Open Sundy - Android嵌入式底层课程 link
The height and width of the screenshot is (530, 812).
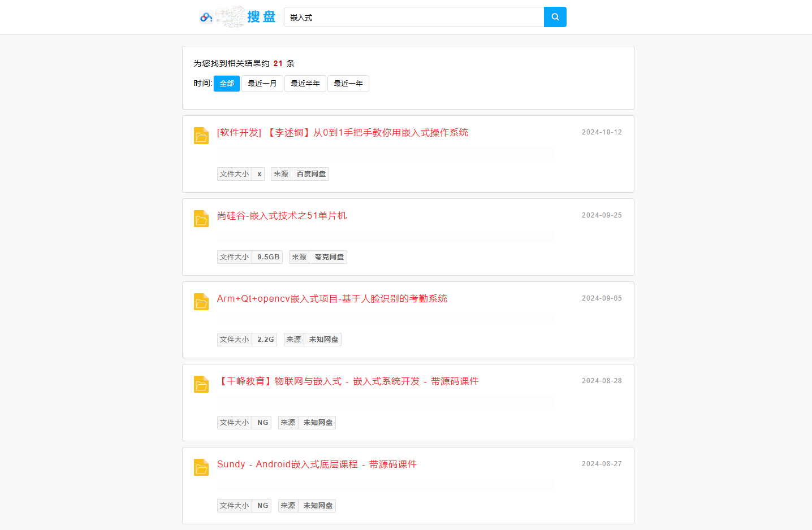pos(317,464)
